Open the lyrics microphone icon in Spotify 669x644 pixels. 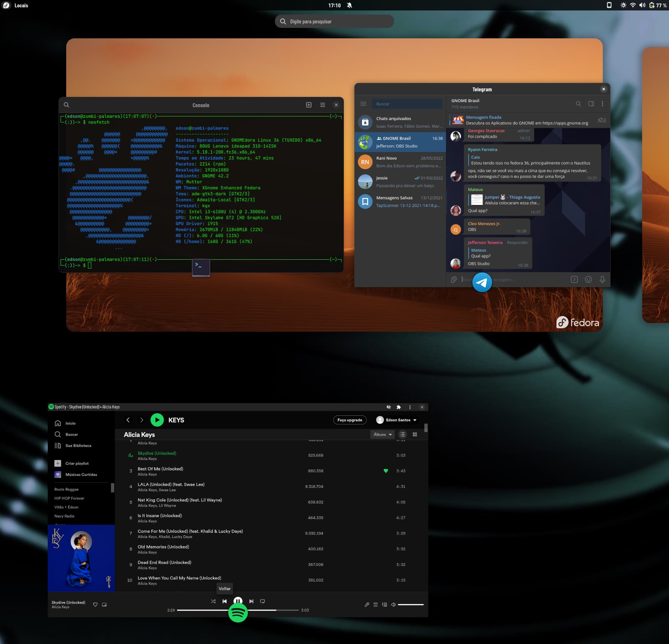[x=367, y=605]
